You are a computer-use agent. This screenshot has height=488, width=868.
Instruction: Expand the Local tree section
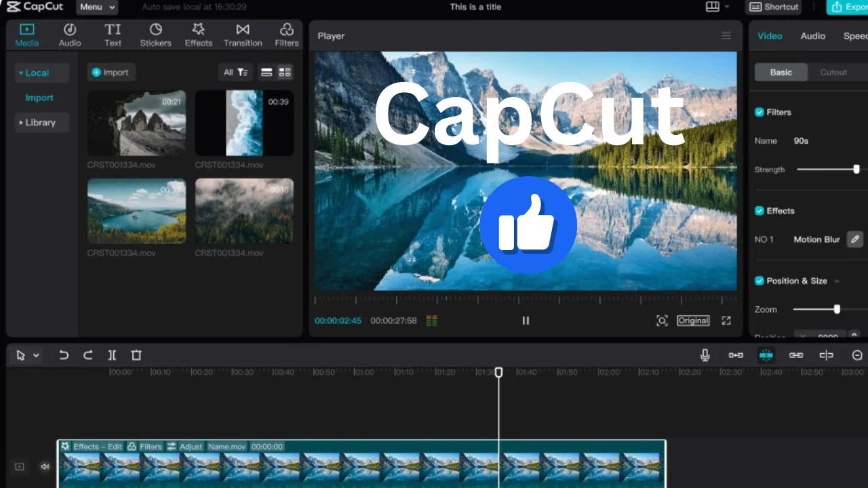(42, 73)
